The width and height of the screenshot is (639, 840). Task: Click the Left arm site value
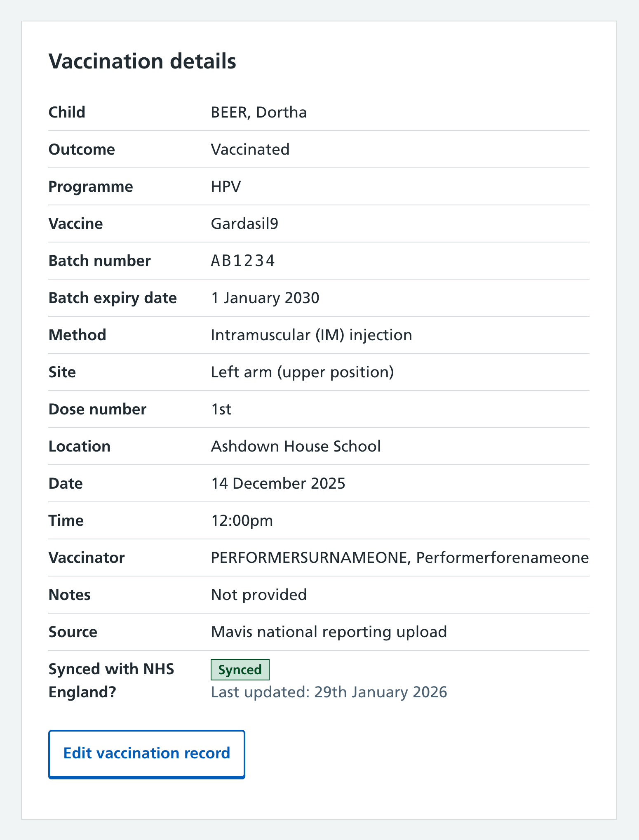click(x=302, y=372)
